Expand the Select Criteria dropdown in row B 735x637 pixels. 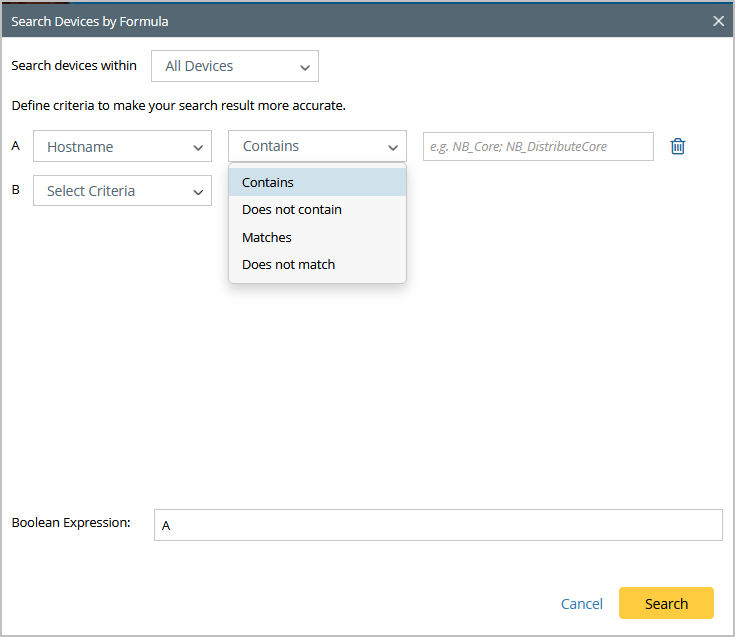pyautogui.click(x=122, y=191)
